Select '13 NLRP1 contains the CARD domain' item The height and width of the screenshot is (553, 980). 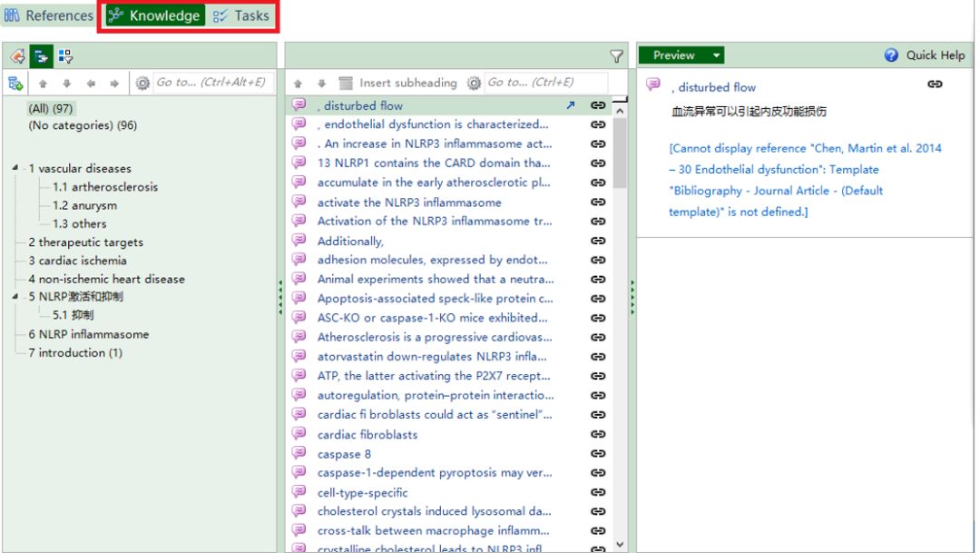click(x=434, y=163)
